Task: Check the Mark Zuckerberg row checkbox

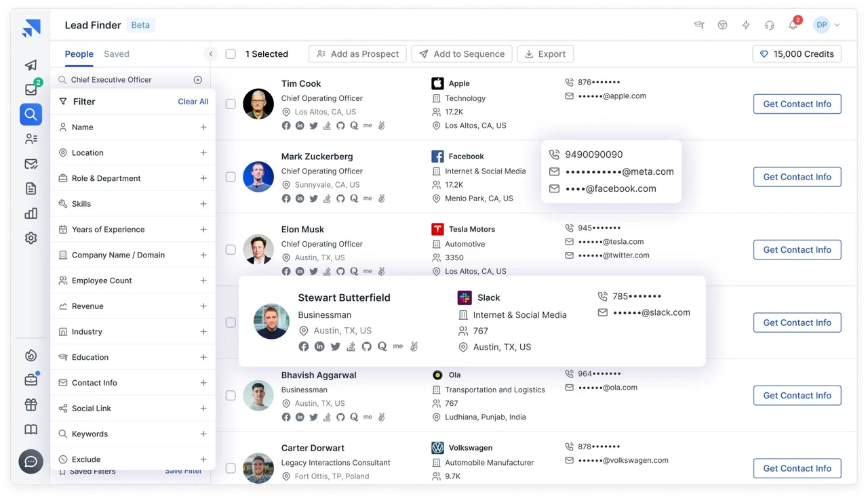Action: coord(231,177)
